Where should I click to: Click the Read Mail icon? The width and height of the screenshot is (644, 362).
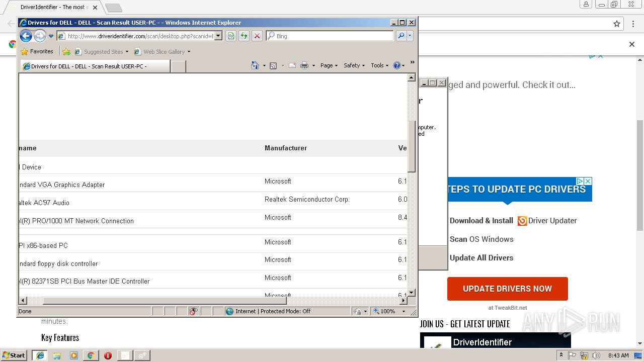point(292,65)
